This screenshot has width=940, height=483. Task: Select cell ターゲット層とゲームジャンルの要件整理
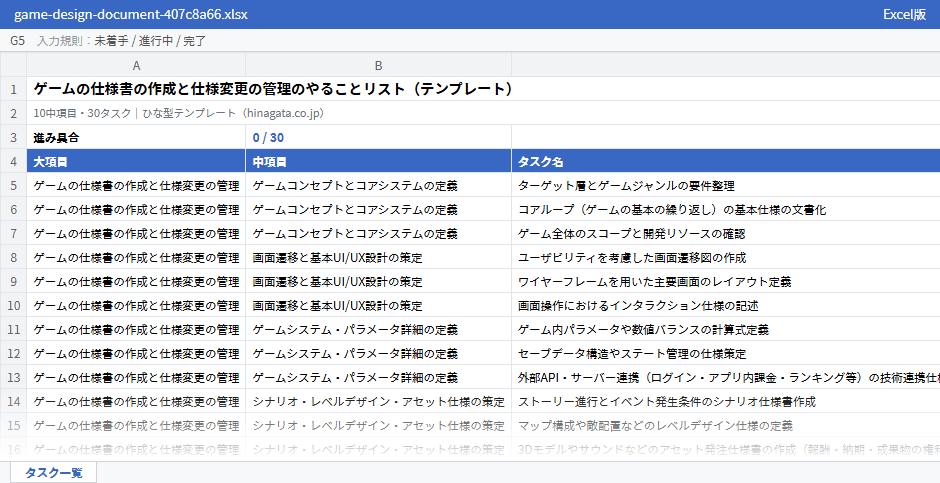[725, 186]
